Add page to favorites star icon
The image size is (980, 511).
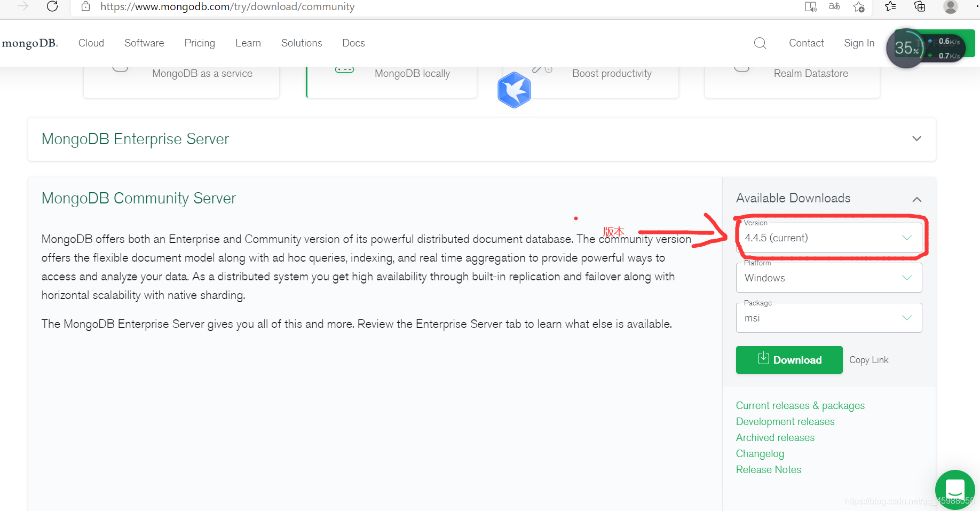[859, 7]
